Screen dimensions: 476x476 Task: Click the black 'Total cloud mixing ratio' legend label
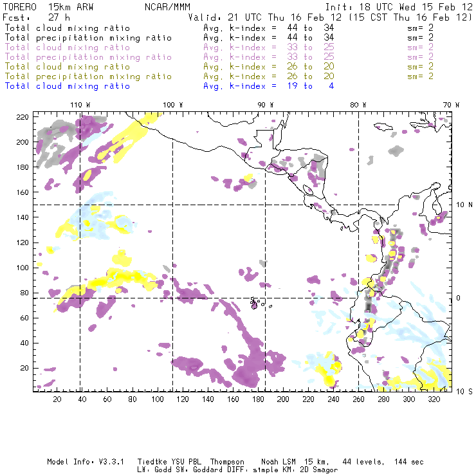[68, 28]
